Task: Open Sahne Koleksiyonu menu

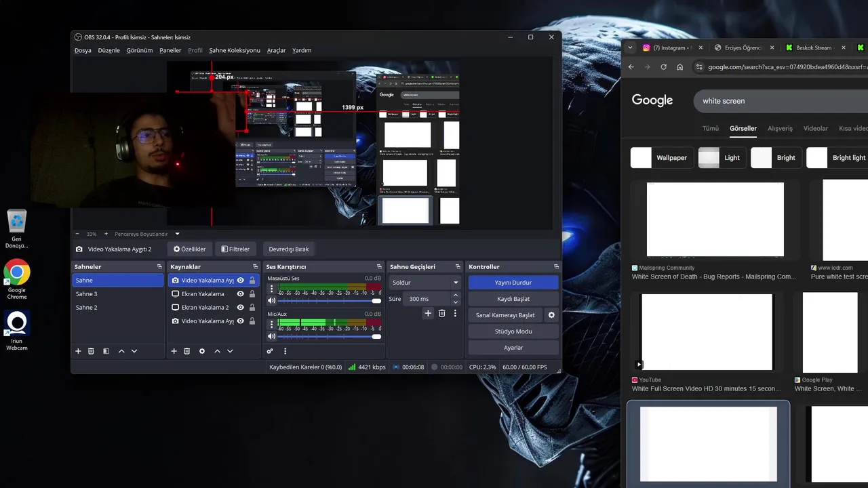Action: click(x=235, y=50)
